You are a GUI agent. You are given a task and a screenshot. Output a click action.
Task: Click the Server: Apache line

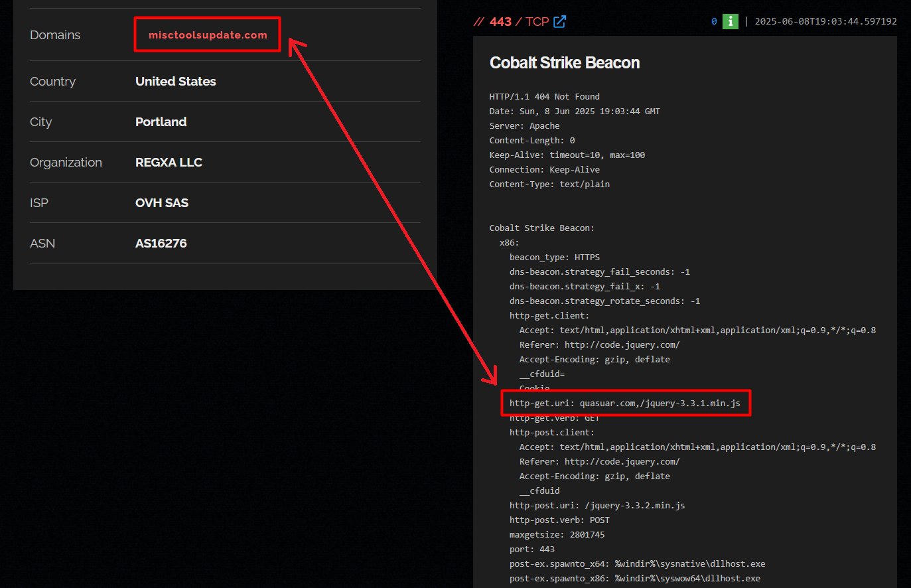click(525, 126)
